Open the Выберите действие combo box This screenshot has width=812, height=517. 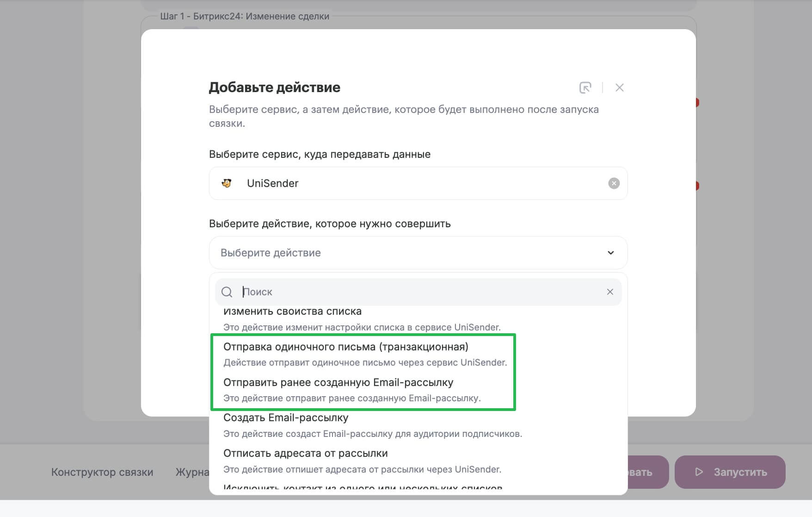coord(418,253)
